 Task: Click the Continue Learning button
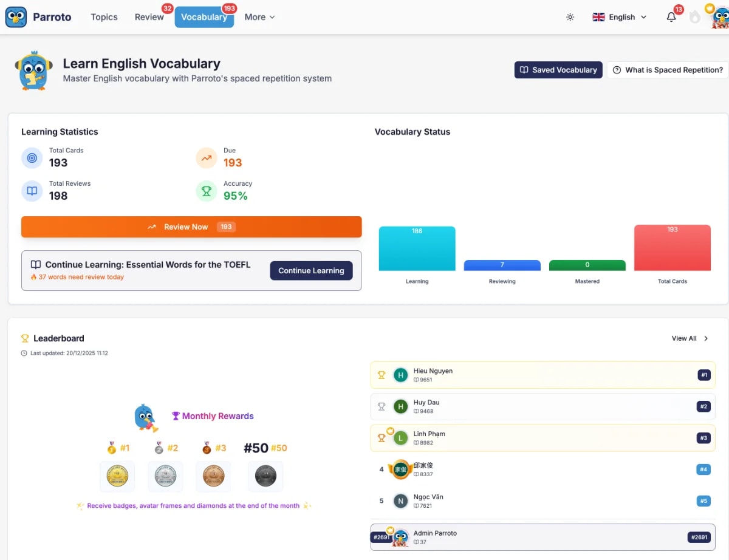(311, 271)
